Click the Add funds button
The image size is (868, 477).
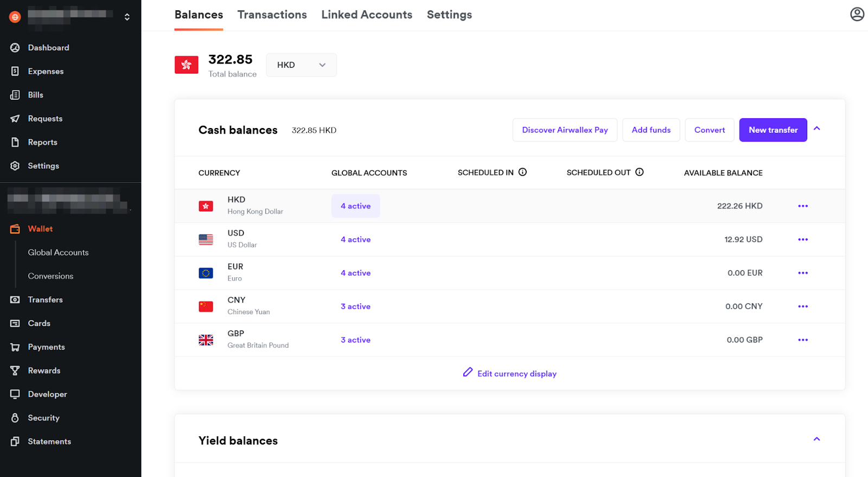pyautogui.click(x=651, y=130)
